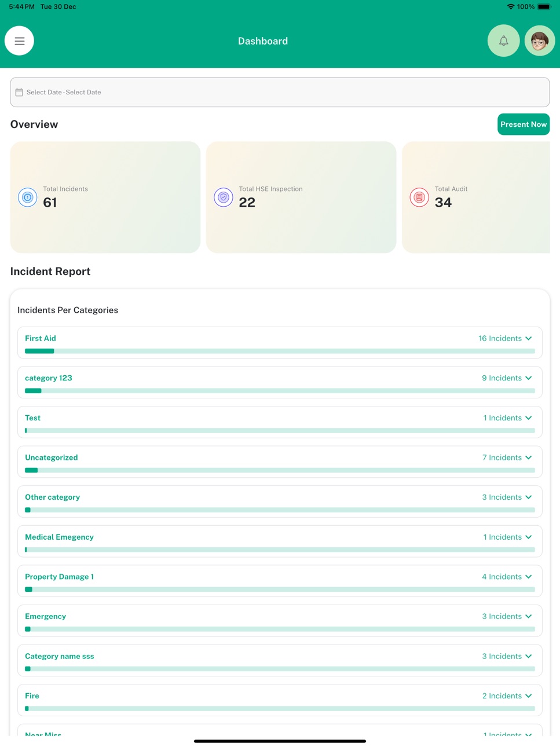Open the Total HSE Inspection card

[301, 197]
